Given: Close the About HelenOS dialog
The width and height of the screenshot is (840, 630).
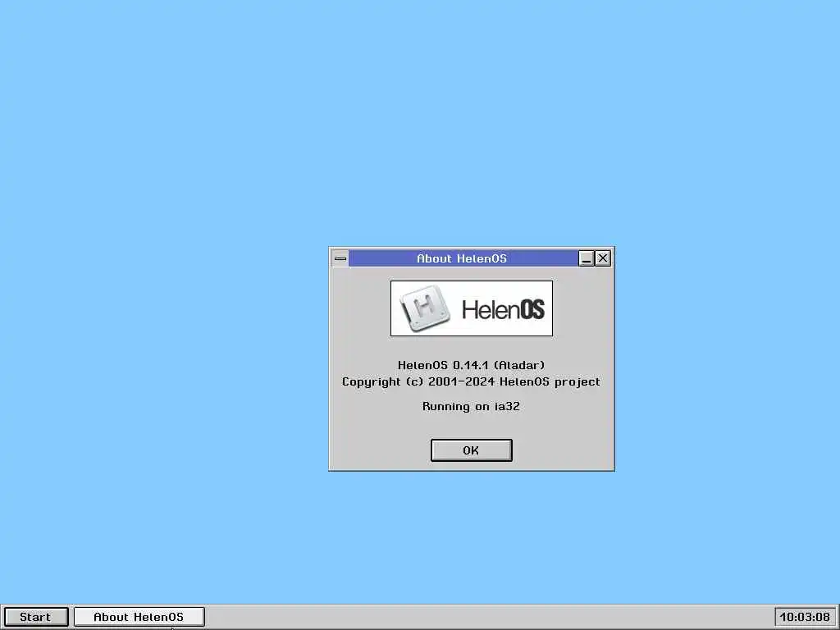Looking at the screenshot, I should click(603, 258).
